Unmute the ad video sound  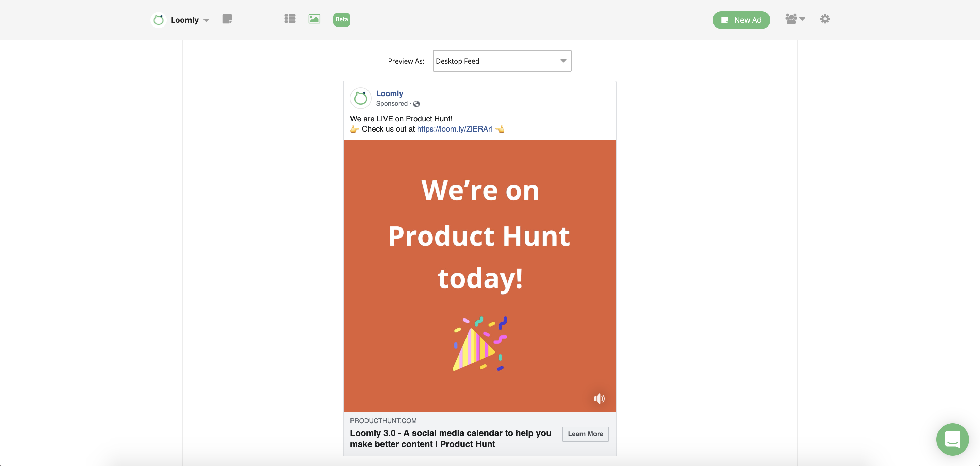click(x=599, y=399)
